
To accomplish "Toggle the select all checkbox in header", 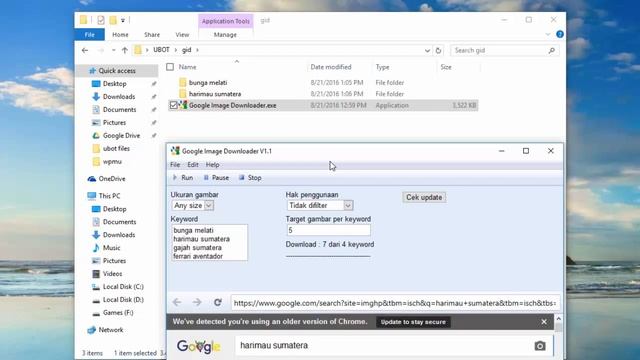I will click(170, 67).
